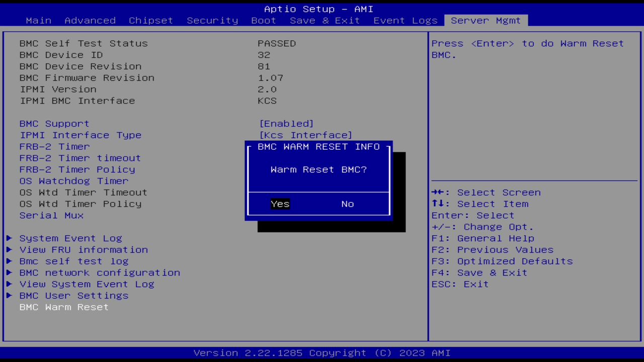Screen dimensions: 644x362
Task: Open the Save & Exit tab
Action: coord(325,20)
